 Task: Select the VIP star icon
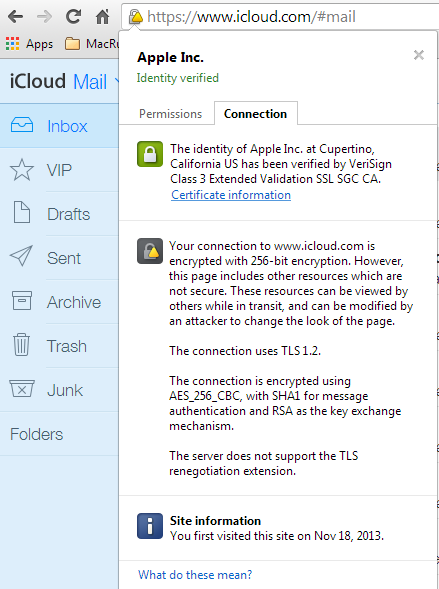(x=22, y=169)
